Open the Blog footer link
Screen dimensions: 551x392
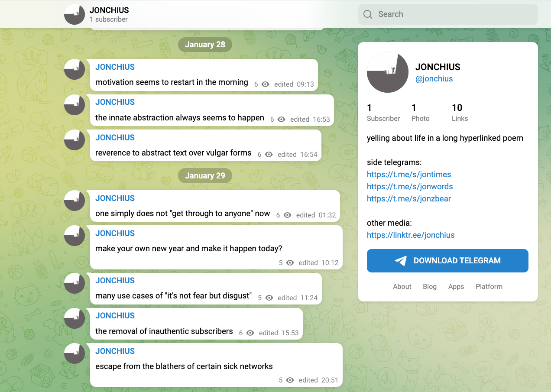tap(430, 286)
